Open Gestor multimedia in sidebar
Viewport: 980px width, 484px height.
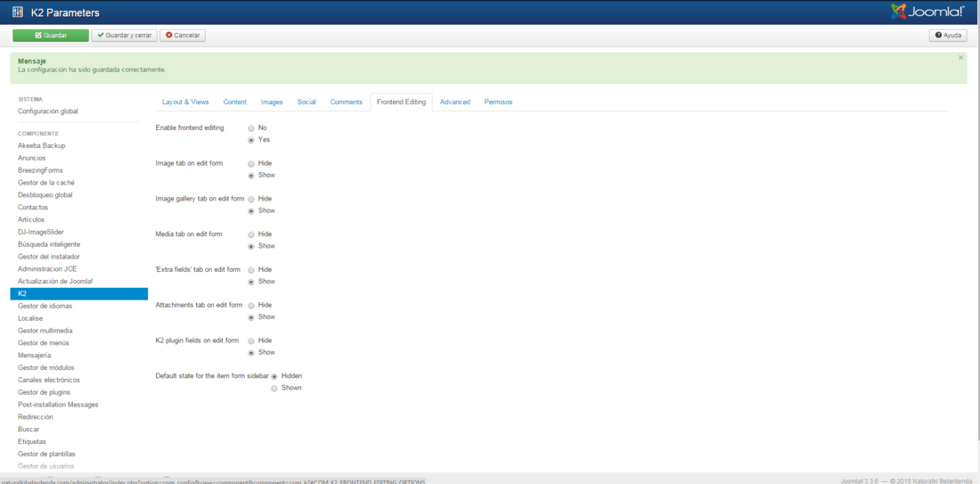pos(45,330)
